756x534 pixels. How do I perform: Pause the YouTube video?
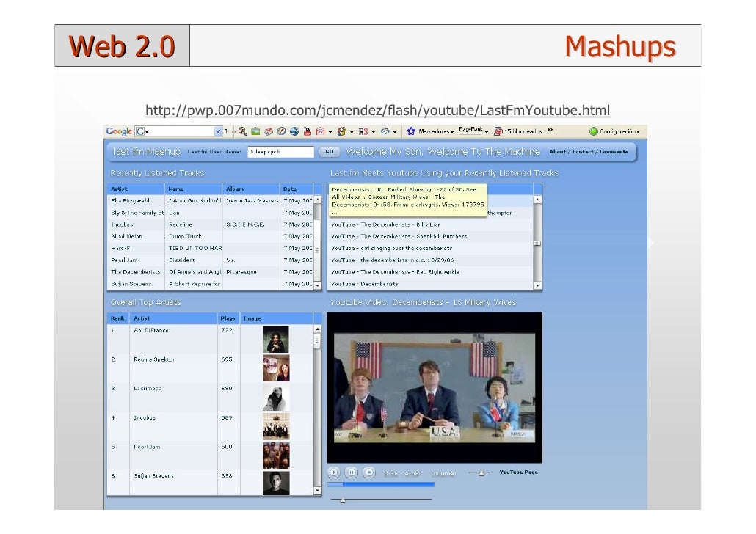point(352,472)
